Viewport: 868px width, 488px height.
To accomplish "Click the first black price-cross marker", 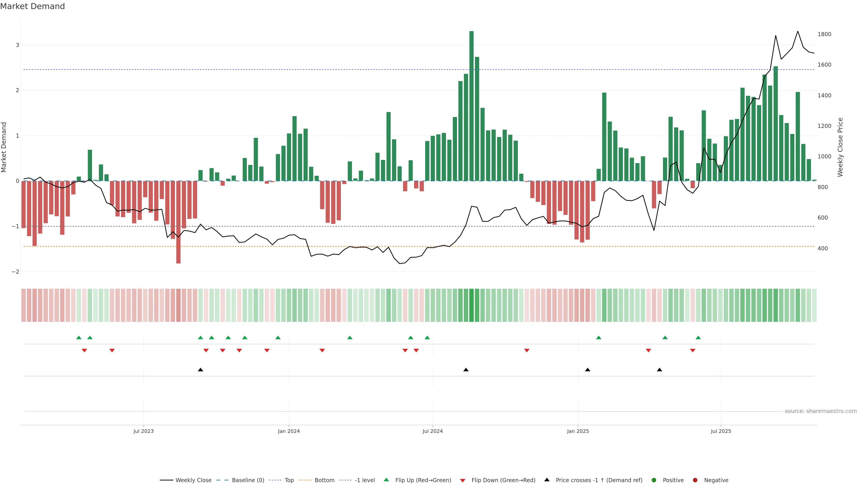I will coord(200,370).
